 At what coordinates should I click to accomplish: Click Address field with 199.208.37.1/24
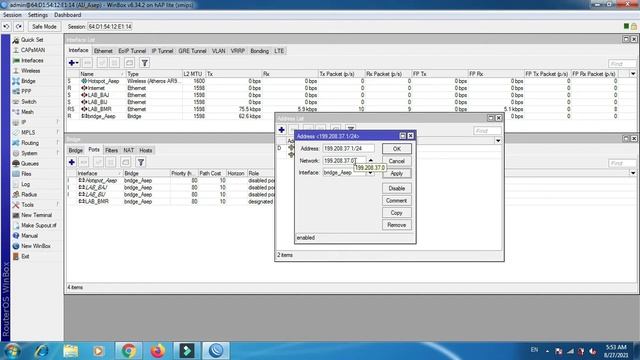tap(348, 149)
